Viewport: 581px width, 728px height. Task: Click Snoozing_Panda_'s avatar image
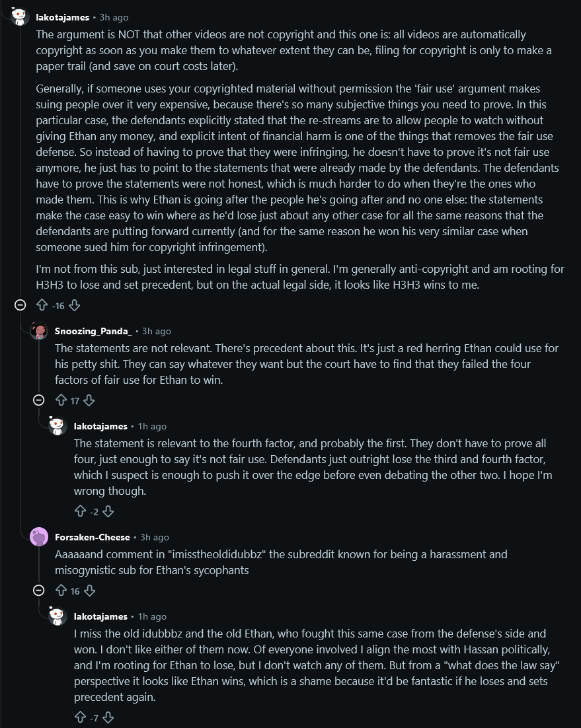(39, 331)
